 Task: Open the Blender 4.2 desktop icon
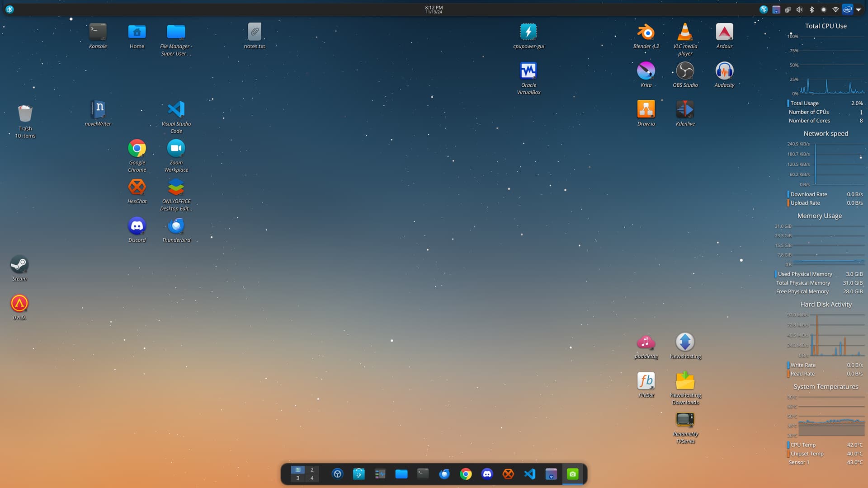646,33
